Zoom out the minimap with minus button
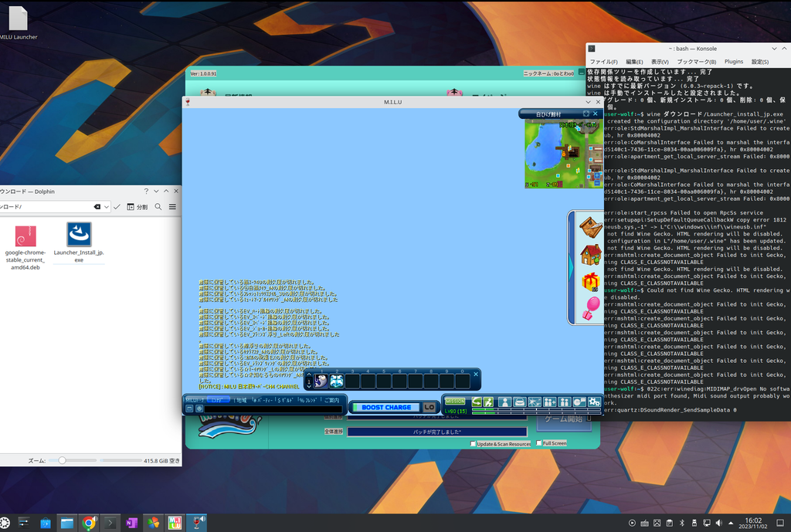This screenshot has width=791, height=532. 597,182
